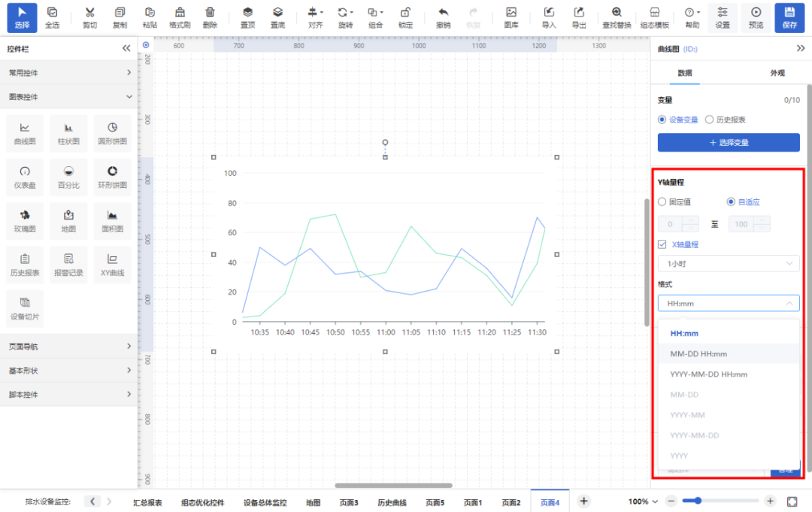Choose the YYYY-MM-DD HH:mm format option

coord(728,374)
